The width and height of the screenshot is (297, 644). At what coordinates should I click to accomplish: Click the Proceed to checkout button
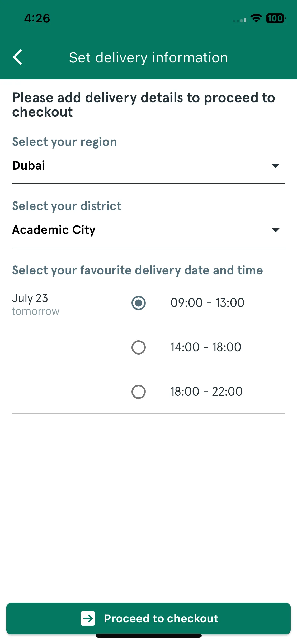click(x=148, y=618)
